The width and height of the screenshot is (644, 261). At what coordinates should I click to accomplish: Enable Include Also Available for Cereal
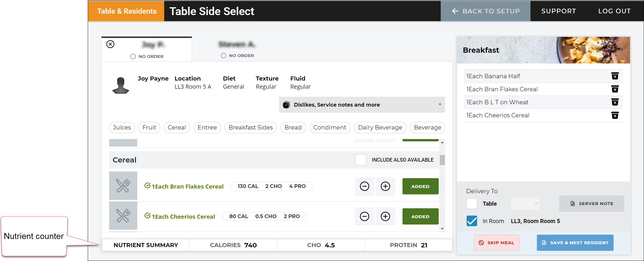tap(361, 160)
